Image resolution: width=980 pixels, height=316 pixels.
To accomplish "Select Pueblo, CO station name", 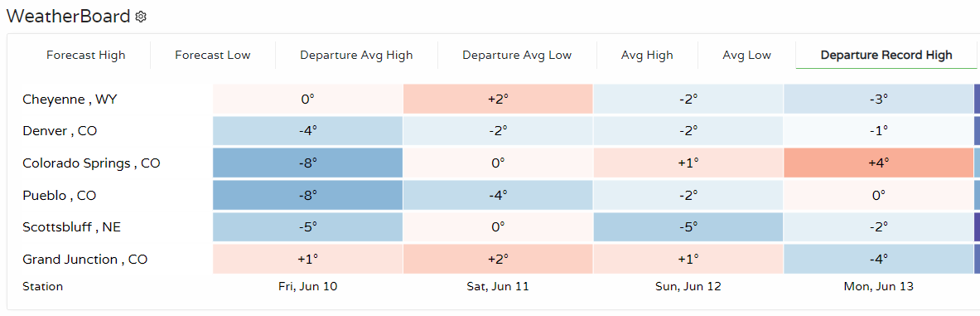I will point(59,196).
